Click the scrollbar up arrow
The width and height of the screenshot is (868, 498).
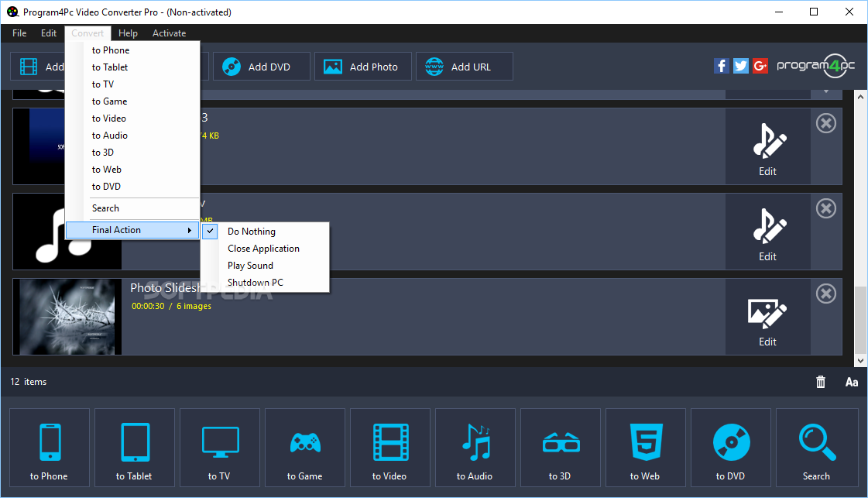(x=860, y=97)
